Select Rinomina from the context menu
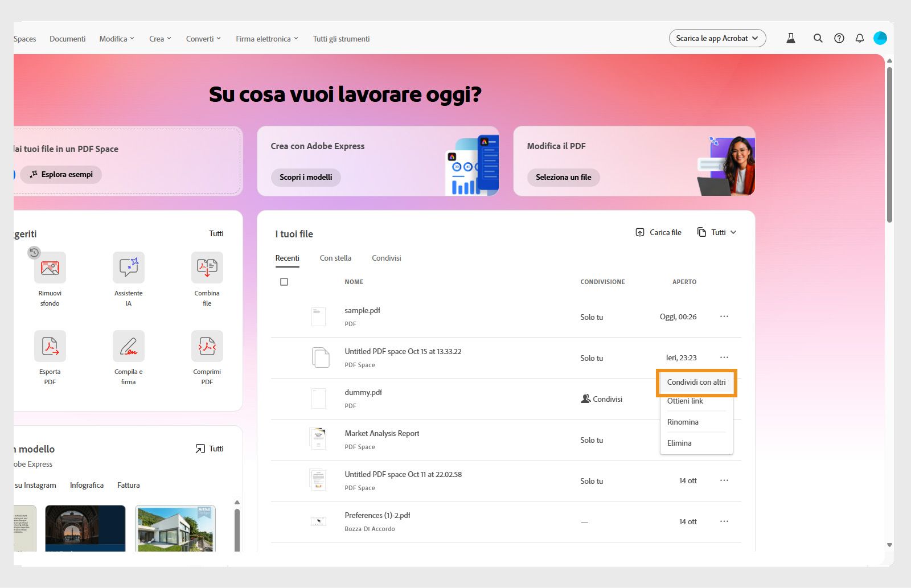 683,422
